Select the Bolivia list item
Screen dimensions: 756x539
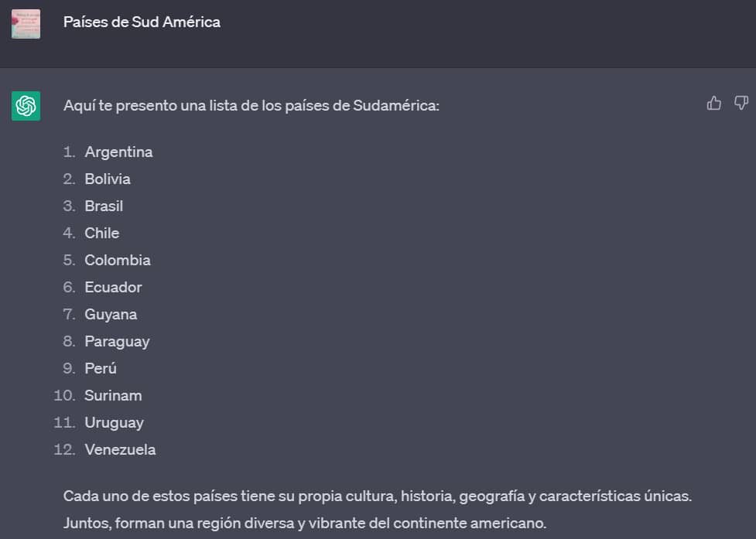tap(108, 179)
